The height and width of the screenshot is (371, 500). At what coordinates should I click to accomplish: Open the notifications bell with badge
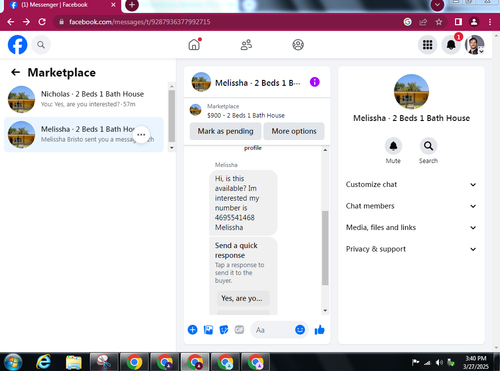point(451,45)
